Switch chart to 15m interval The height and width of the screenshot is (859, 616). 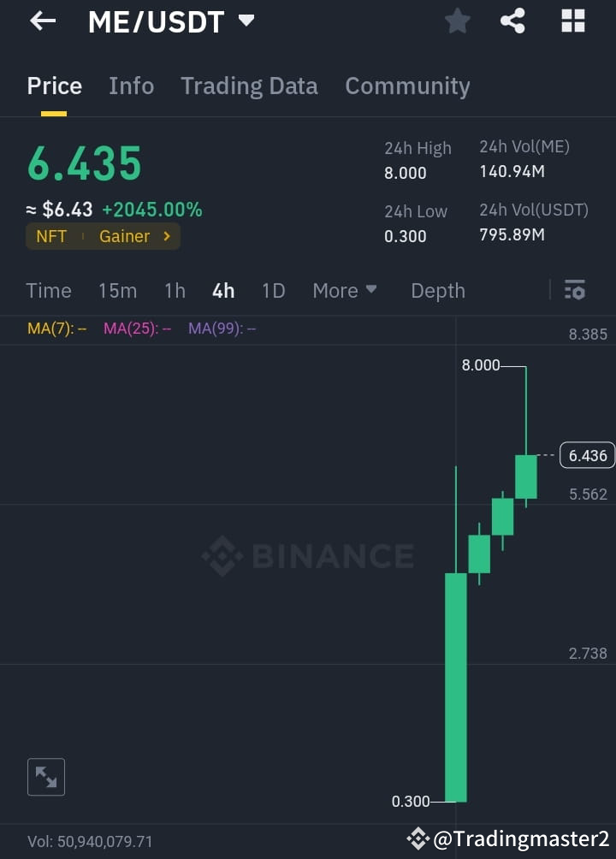tap(117, 290)
